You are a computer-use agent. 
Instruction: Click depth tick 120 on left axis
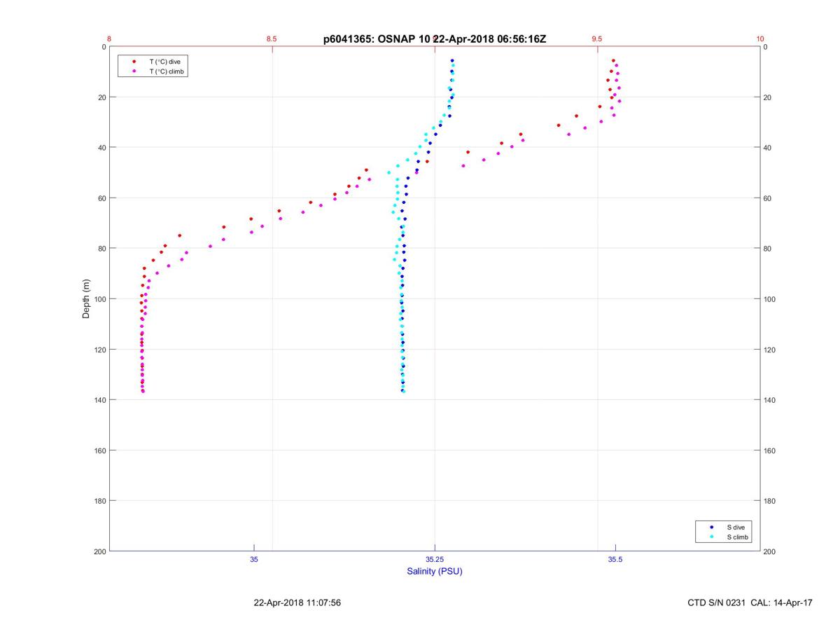99,350
